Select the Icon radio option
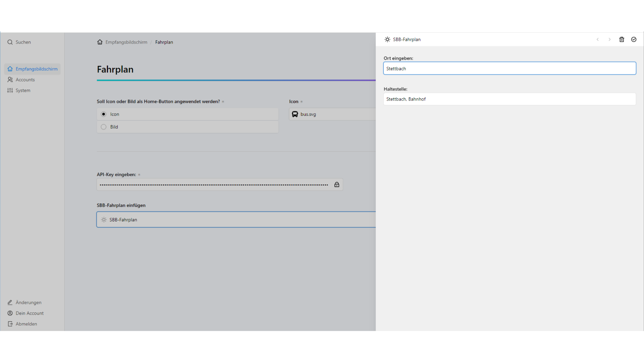The image size is (644, 362). 187,114
